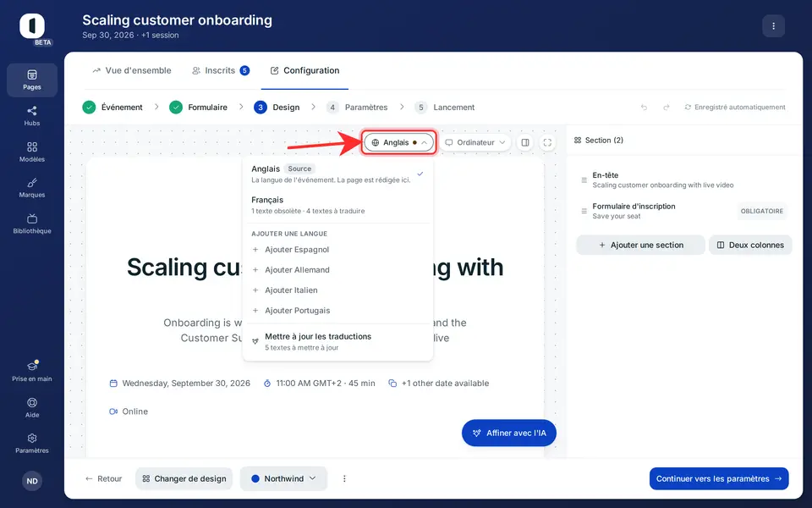Click the app logo at top left
The width and height of the screenshot is (812, 508).
(x=32, y=26)
